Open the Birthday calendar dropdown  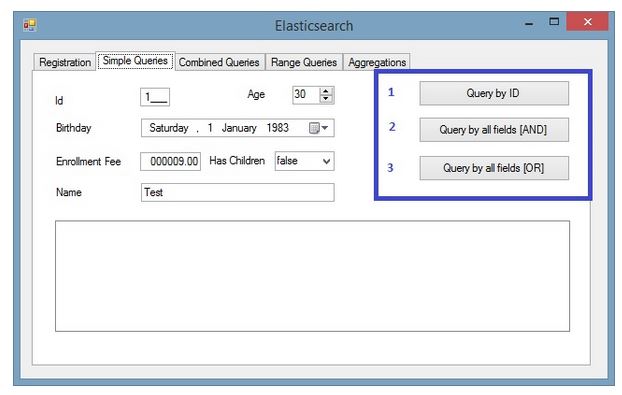pyautogui.click(x=319, y=128)
